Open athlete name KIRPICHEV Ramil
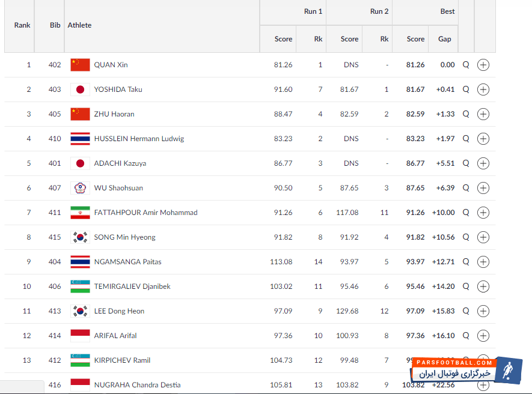The image size is (532, 394). pyautogui.click(x=122, y=360)
